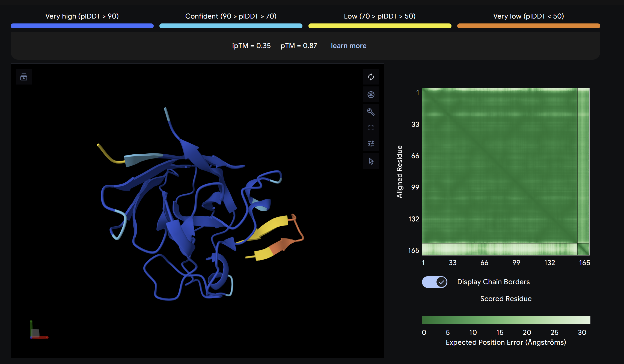Click the Display Chain Borders label
The image size is (624, 364).
[x=493, y=282]
